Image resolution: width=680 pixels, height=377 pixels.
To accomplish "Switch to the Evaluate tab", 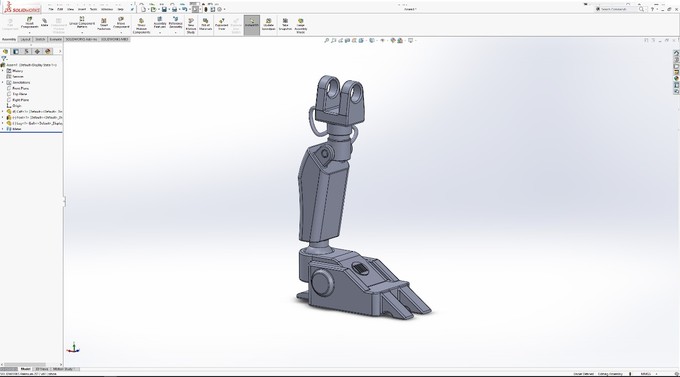I will coord(56,39).
